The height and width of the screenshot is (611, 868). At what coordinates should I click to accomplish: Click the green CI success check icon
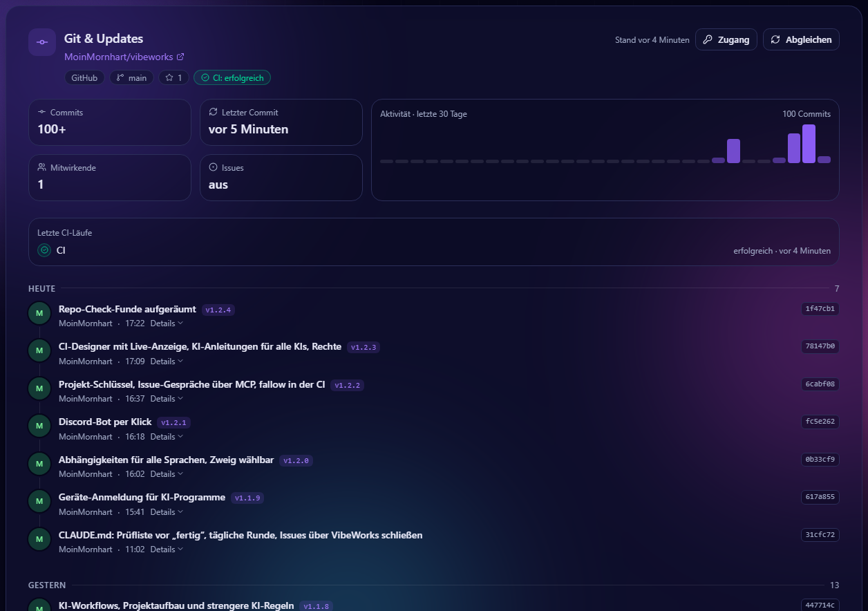point(44,250)
